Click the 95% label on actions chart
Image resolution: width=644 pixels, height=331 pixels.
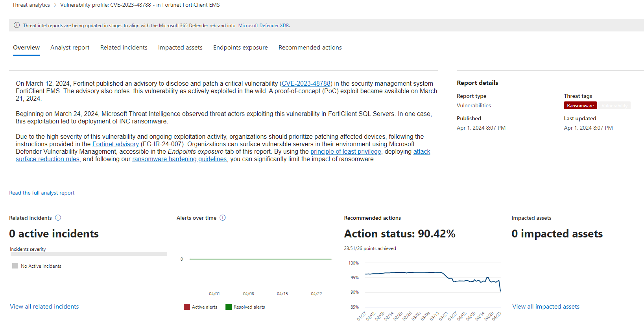pos(354,278)
